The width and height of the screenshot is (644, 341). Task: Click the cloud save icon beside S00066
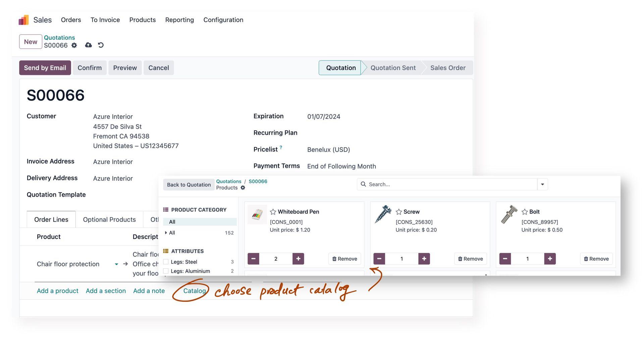tap(88, 45)
